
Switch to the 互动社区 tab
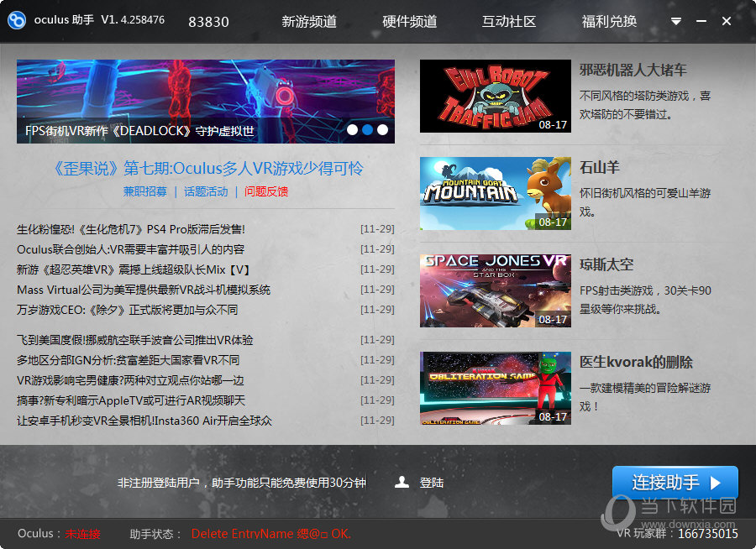click(509, 21)
